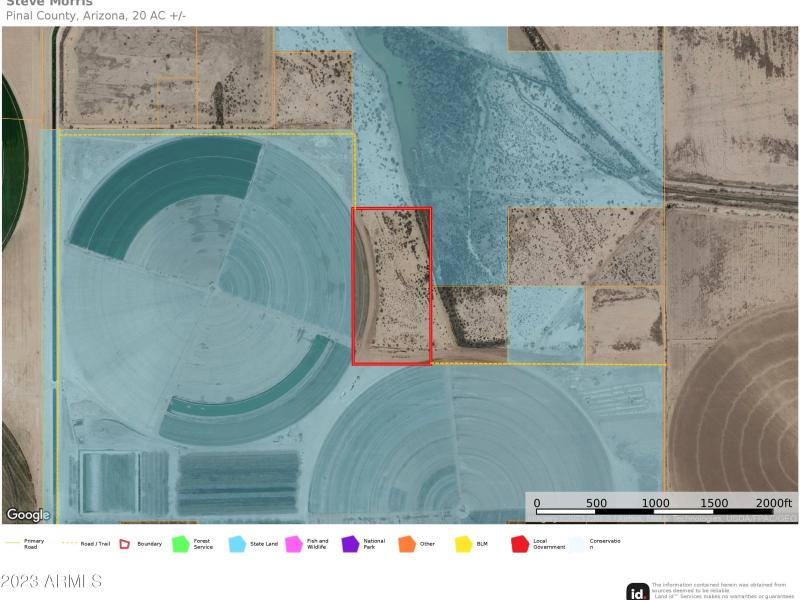Screen dimensions: 800x600
Task: Click the "Forest Service" legend label
Action: (203, 544)
